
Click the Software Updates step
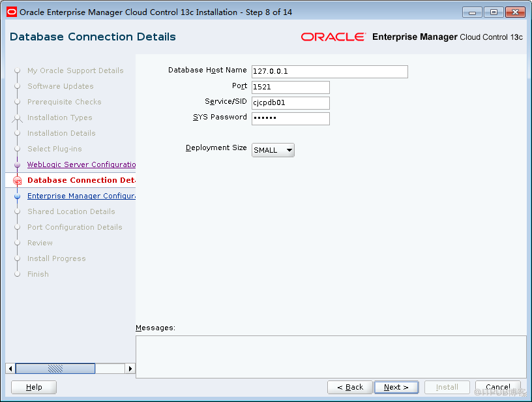click(x=61, y=86)
